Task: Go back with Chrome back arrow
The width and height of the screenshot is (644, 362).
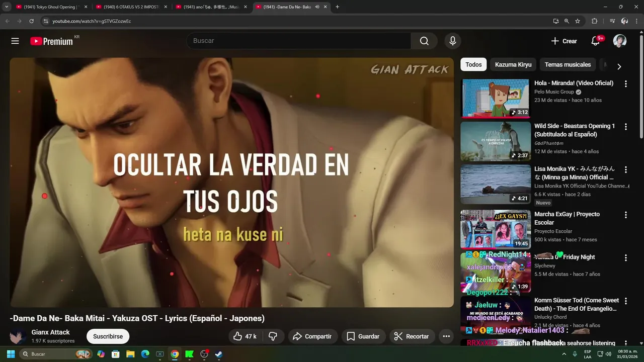Action: tap(7, 21)
